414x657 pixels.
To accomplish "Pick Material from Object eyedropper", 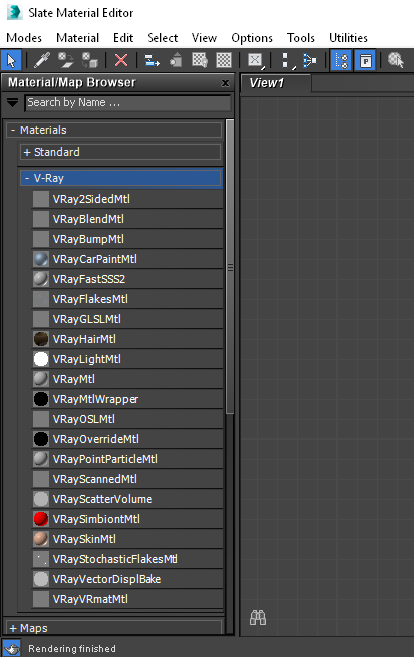I will (41, 60).
